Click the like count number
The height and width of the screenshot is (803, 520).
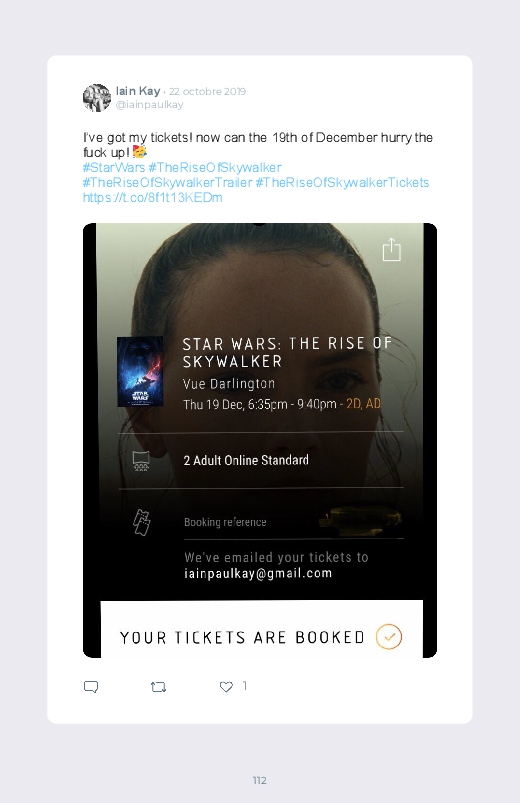[245, 686]
